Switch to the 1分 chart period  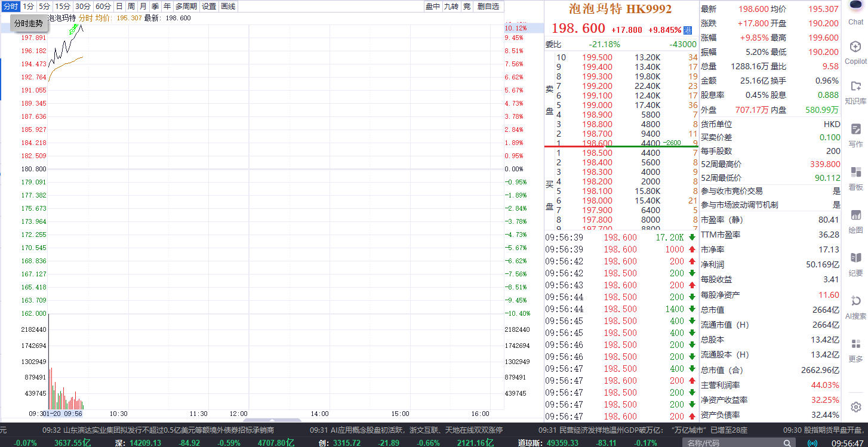(x=28, y=6)
